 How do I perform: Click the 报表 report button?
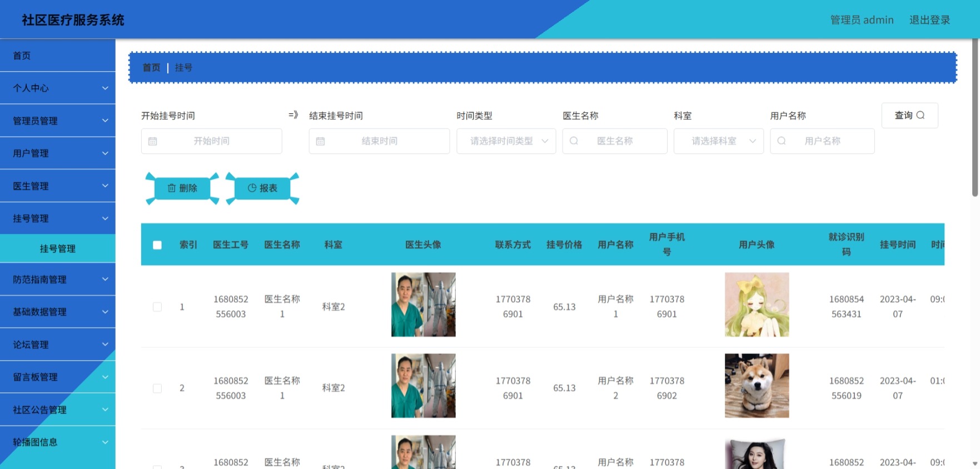262,188
